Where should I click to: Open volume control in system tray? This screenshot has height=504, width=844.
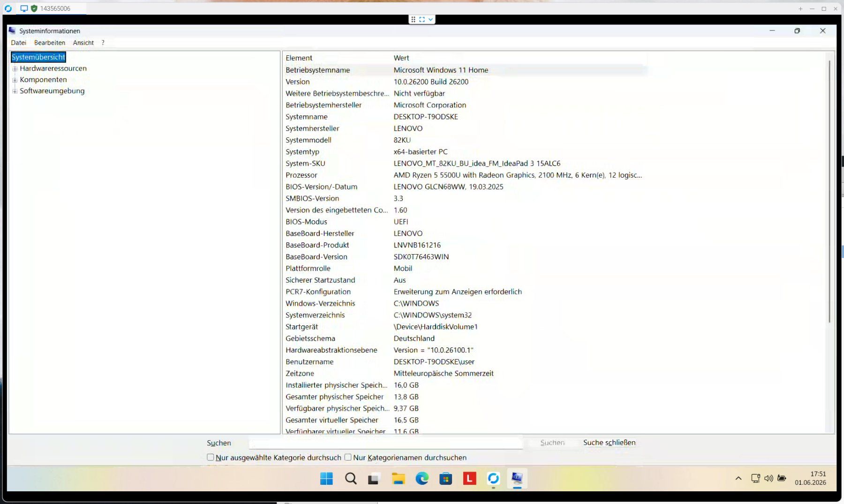coord(769,478)
